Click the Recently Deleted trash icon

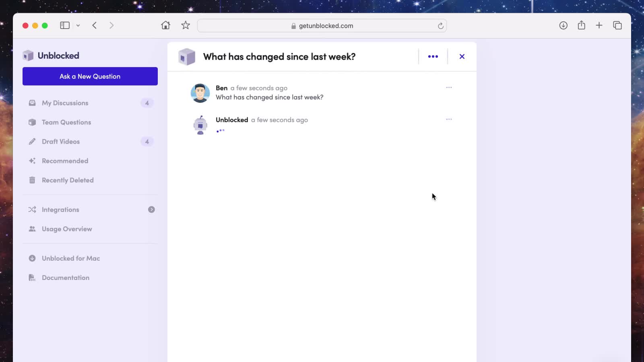coord(32,180)
